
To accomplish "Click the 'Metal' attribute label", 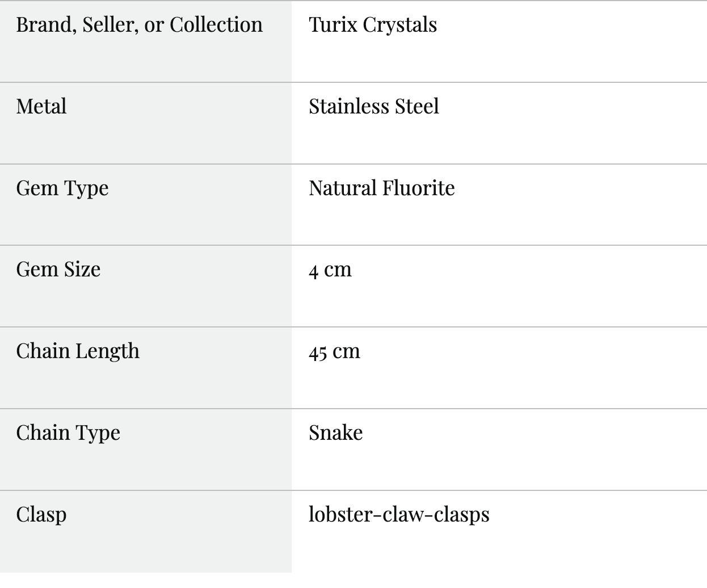I will (x=41, y=106).
